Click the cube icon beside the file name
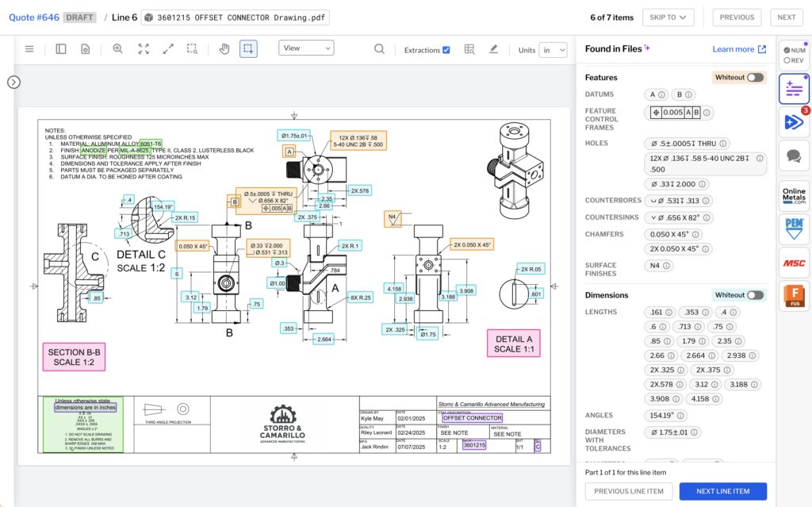This screenshot has width=812, height=507. pyautogui.click(x=148, y=17)
